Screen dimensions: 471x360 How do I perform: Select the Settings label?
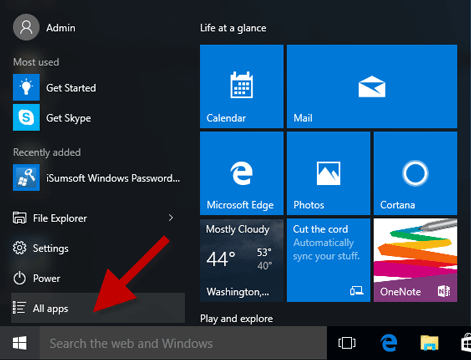51,248
